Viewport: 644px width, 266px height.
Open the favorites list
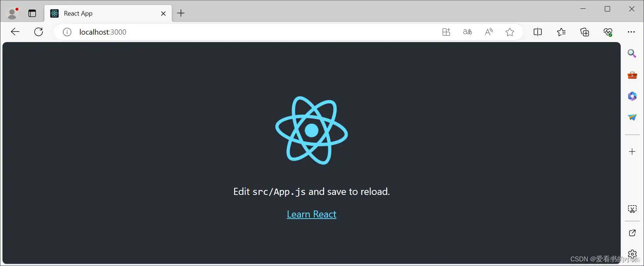click(561, 32)
